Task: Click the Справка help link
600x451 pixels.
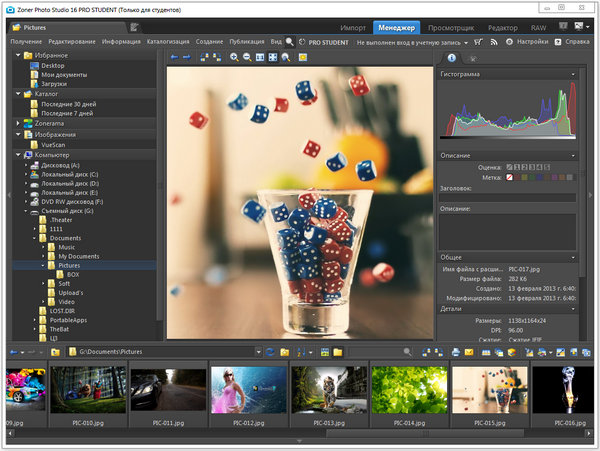Action: (577, 42)
